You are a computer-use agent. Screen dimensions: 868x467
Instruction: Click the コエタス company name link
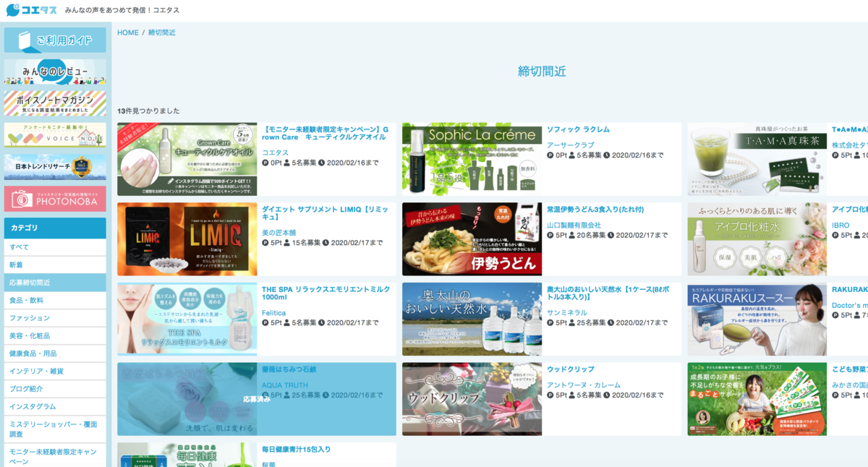275,153
